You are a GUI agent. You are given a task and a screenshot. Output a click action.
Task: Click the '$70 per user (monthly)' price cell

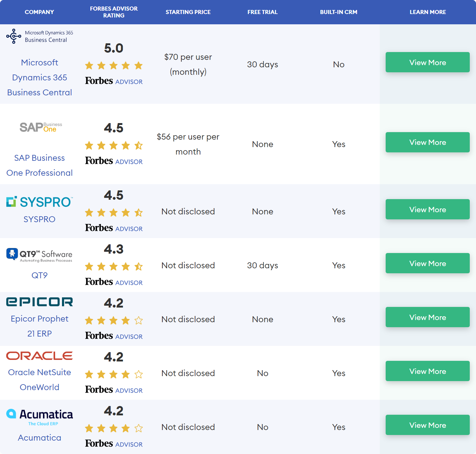click(x=188, y=65)
